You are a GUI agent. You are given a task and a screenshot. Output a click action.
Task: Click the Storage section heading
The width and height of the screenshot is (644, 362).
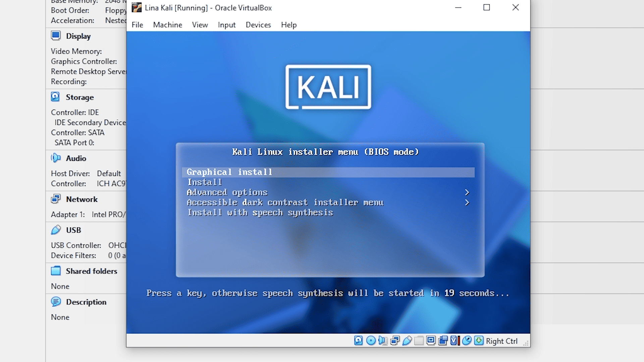pos(79,97)
